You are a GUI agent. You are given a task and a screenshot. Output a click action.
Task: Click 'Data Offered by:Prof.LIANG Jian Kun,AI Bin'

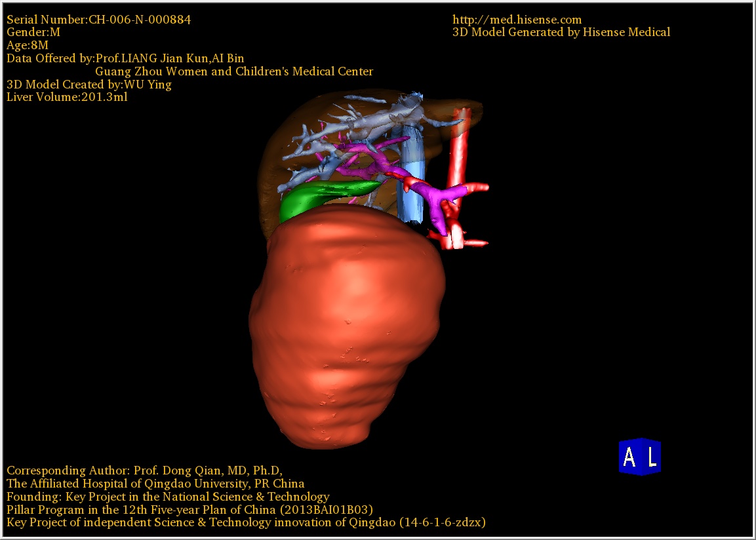[125, 58]
